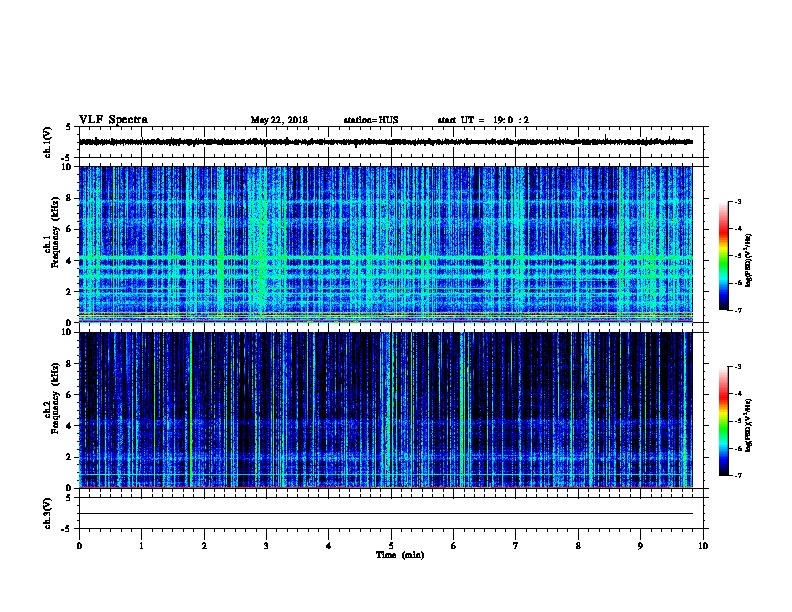Click the '-7' value on ch.2 color scale
This screenshot has height=612, width=792.
coord(737,476)
